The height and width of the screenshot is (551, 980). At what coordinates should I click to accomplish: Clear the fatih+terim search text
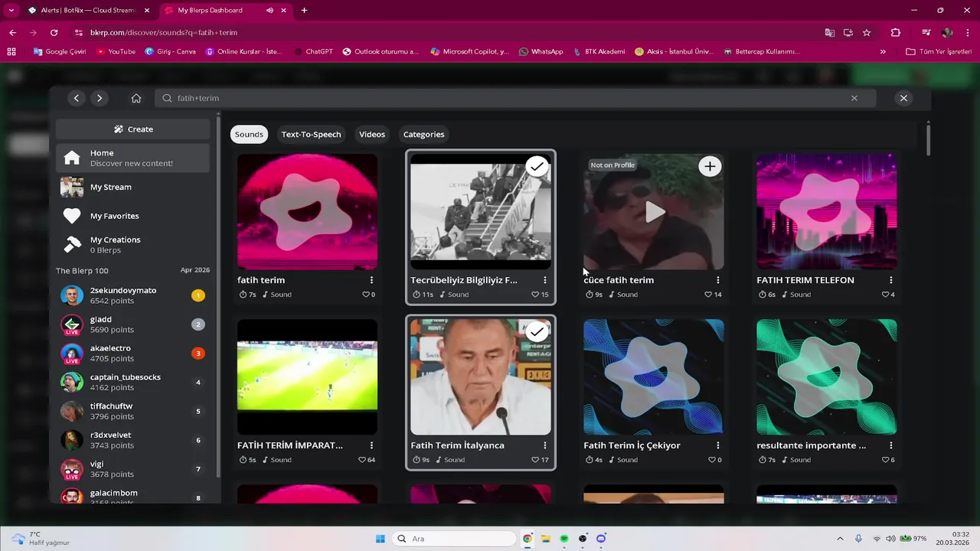point(854,98)
